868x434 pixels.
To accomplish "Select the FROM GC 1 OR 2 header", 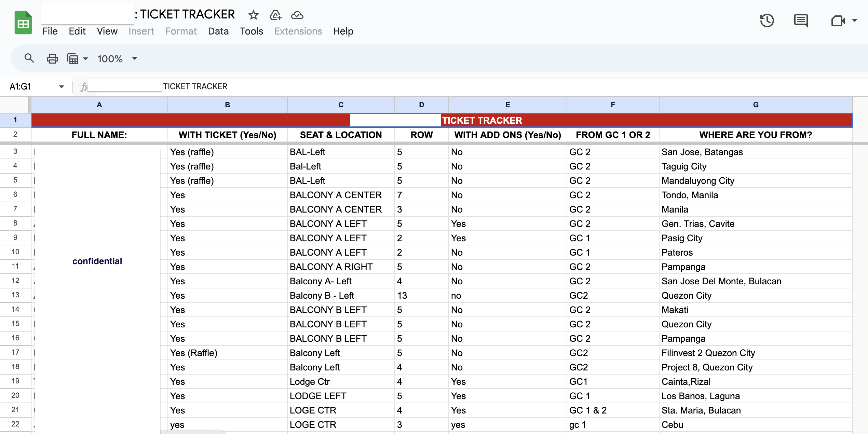I will pyautogui.click(x=613, y=135).
